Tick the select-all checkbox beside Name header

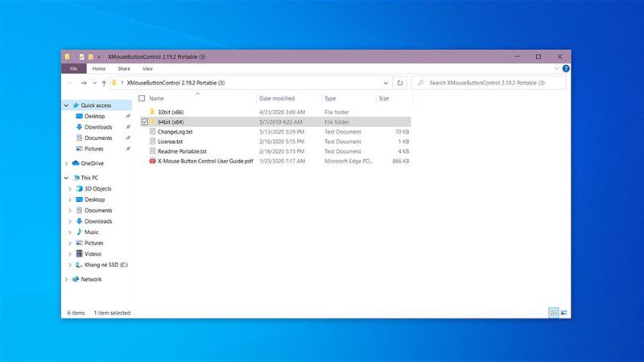(x=142, y=98)
